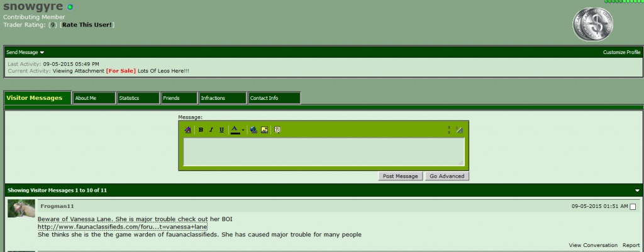Click Rate This User link
This screenshot has width=644, height=252.
[87, 25]
